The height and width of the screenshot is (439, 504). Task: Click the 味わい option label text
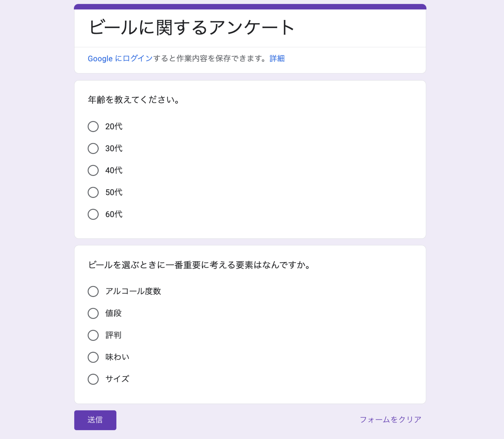click(117, 357)
